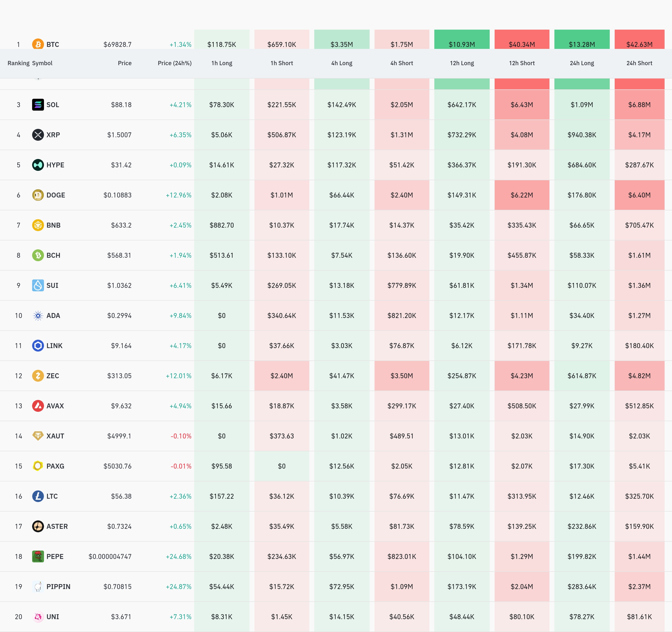Click the XRP coin icon

(x=38, y=135)
